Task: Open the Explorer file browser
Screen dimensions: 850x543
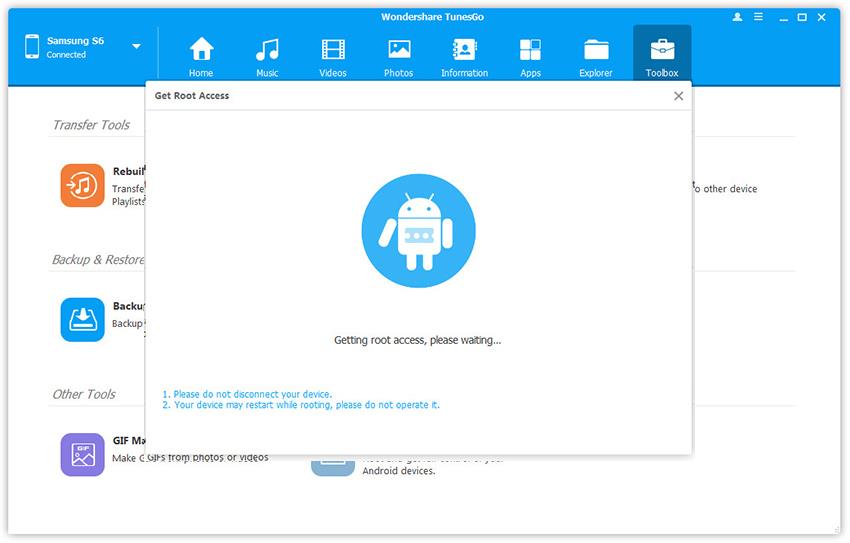Action: [x=596, y=56]
